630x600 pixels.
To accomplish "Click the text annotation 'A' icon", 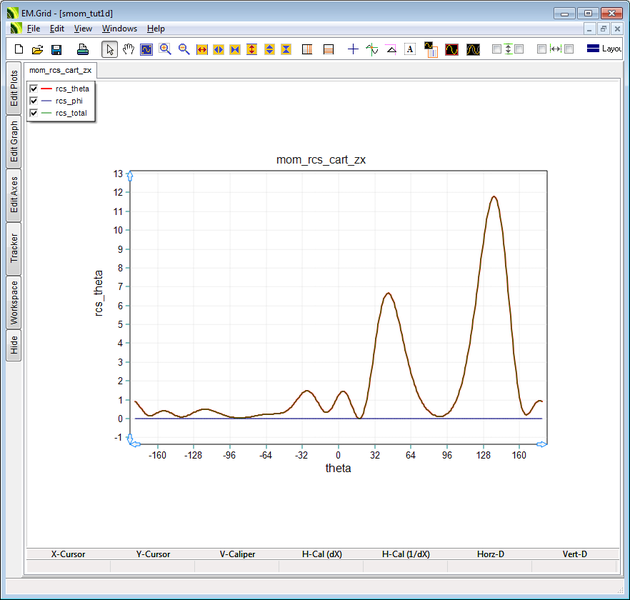I will [409, 49].
